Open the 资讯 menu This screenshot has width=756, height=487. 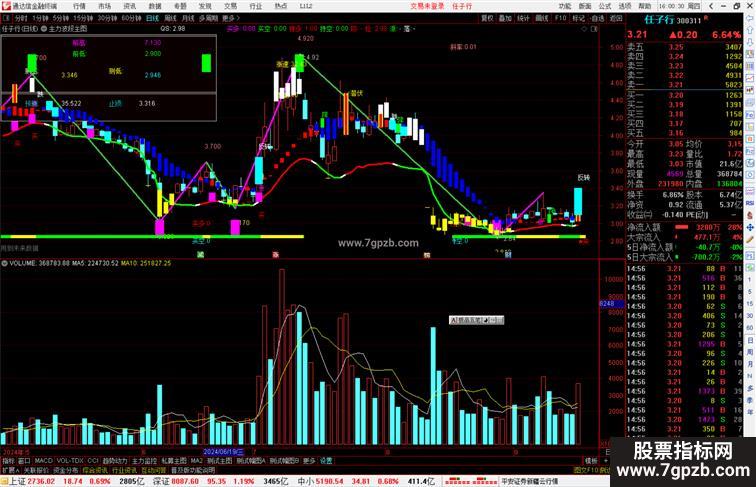click(x=129, y=6)
